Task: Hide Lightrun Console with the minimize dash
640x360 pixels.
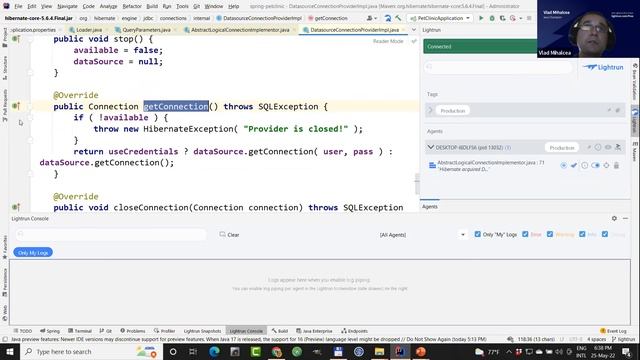Action: pos(625,218)
